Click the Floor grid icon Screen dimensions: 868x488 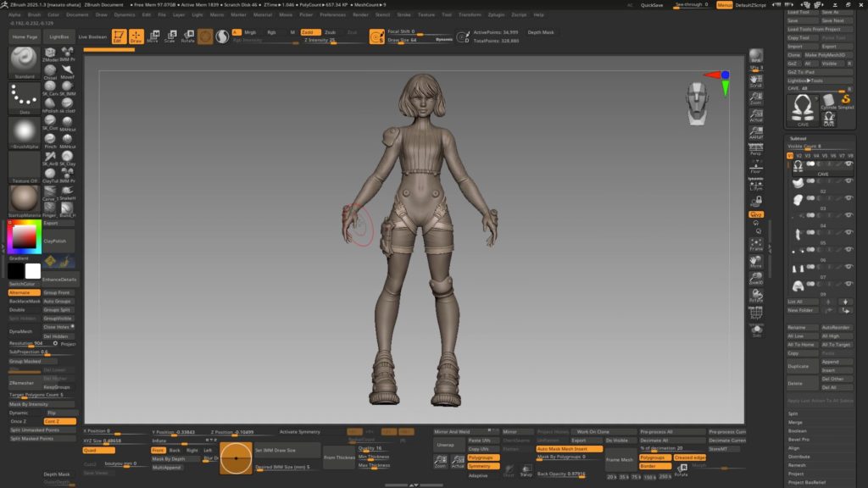point(756,168)
